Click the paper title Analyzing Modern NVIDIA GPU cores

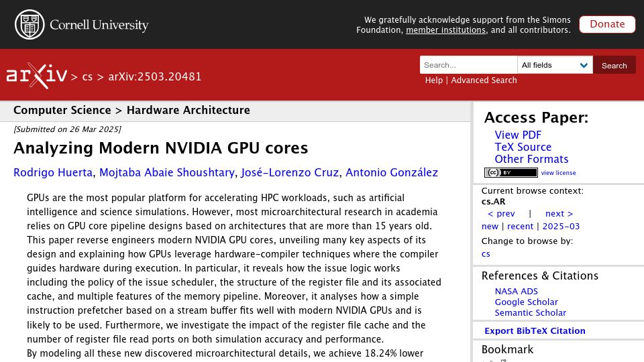[x=160, y=148]
